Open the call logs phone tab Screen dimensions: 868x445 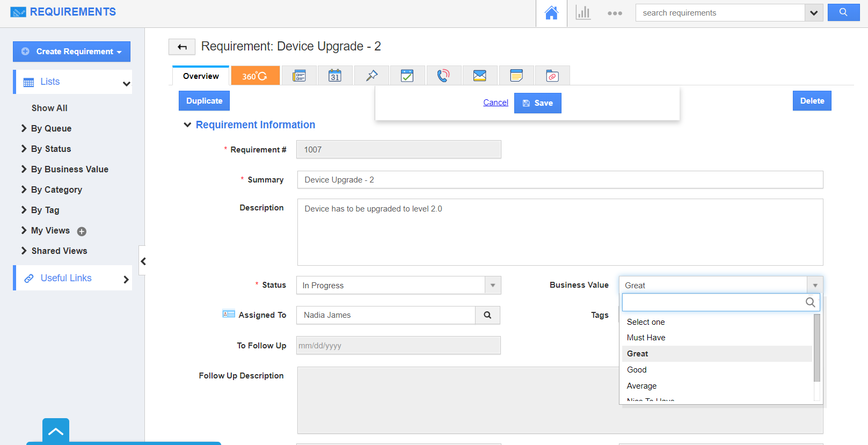(443, 76)
